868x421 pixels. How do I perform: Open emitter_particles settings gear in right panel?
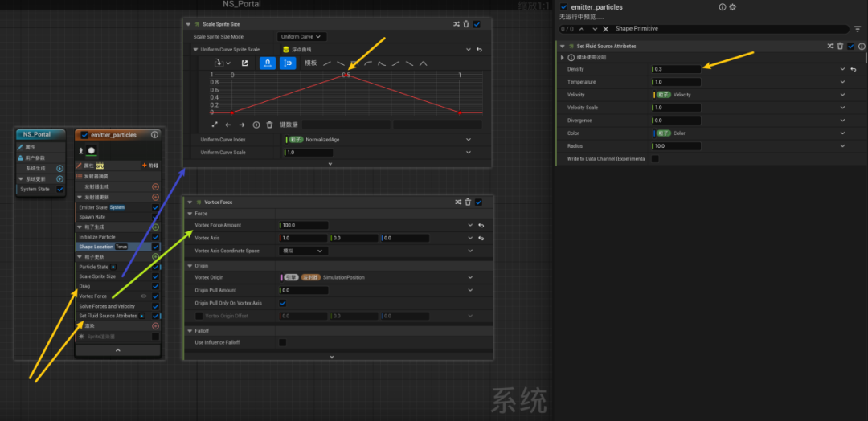pos(733,7)
